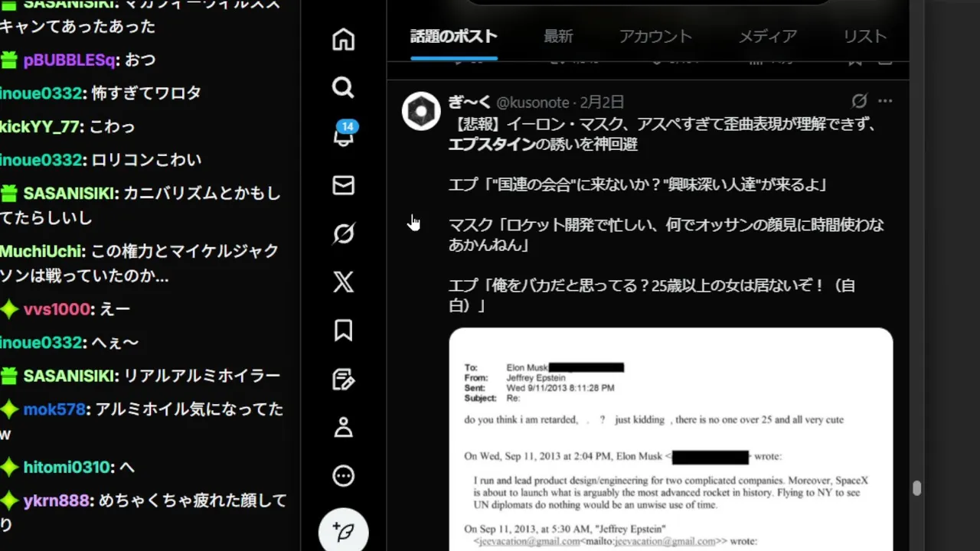
Task: Click sparkle badge beside mok578
Action: (9, 409)
